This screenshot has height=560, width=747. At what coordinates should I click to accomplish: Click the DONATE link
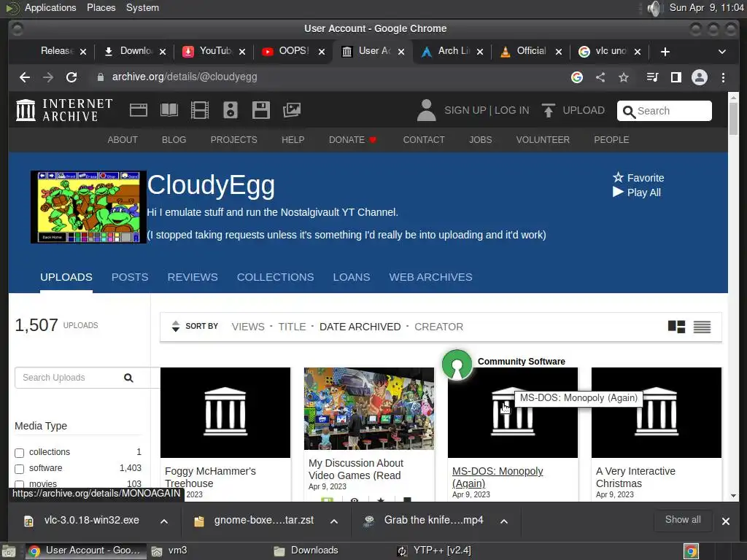pos(352,139)
